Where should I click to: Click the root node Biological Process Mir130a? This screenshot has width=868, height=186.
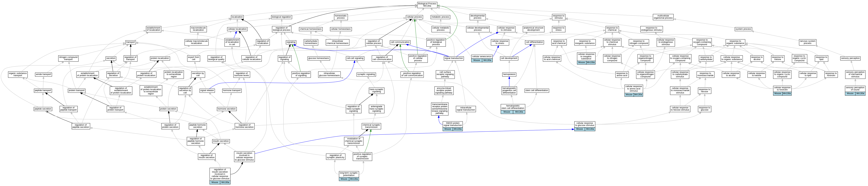[427, 5]
